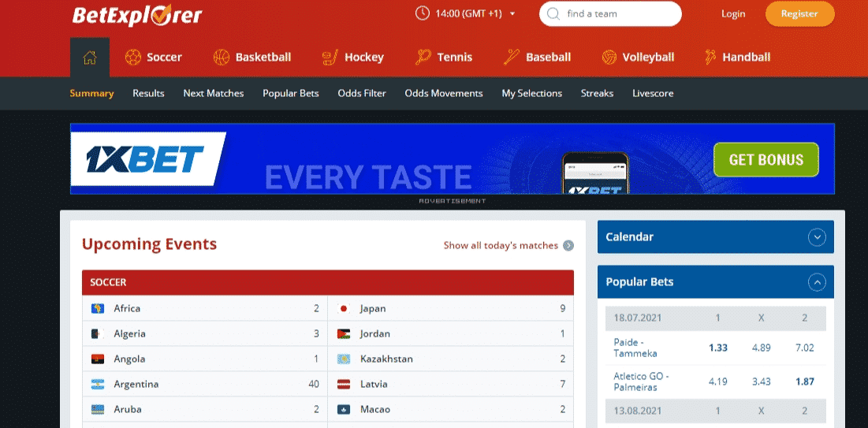Open the Streaks submenu item
The width and height of the screenshot is (868, 428).
click(x=598, y=94)
